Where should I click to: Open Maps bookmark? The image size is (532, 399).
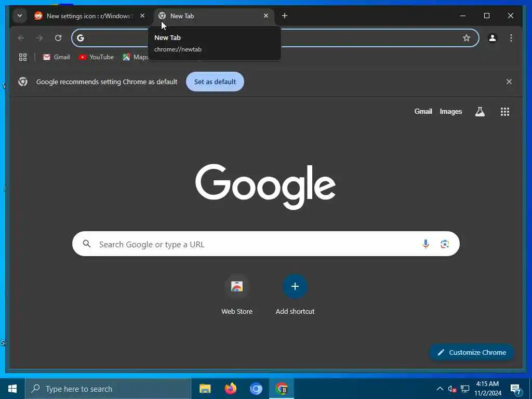click(x=135, y=57)
